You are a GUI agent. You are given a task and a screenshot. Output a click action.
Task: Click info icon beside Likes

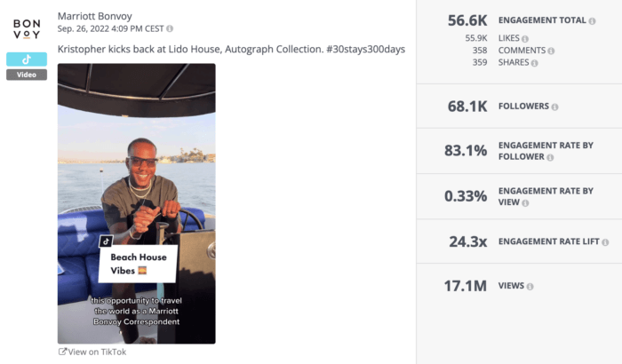point(525,39)
